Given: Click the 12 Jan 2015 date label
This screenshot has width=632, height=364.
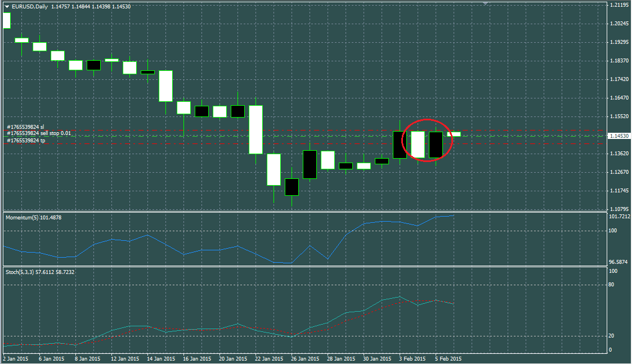Looking at the screenshot, I should [x=125, y=358].
